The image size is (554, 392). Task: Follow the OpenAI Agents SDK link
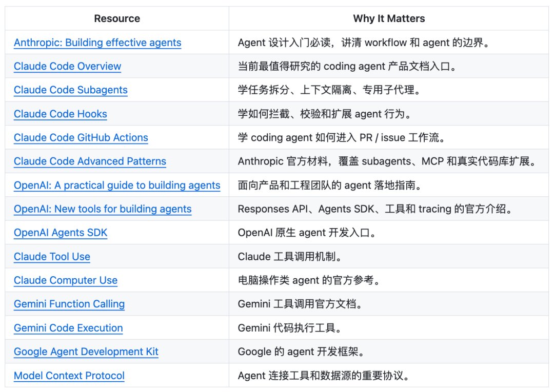coord(61,233)
